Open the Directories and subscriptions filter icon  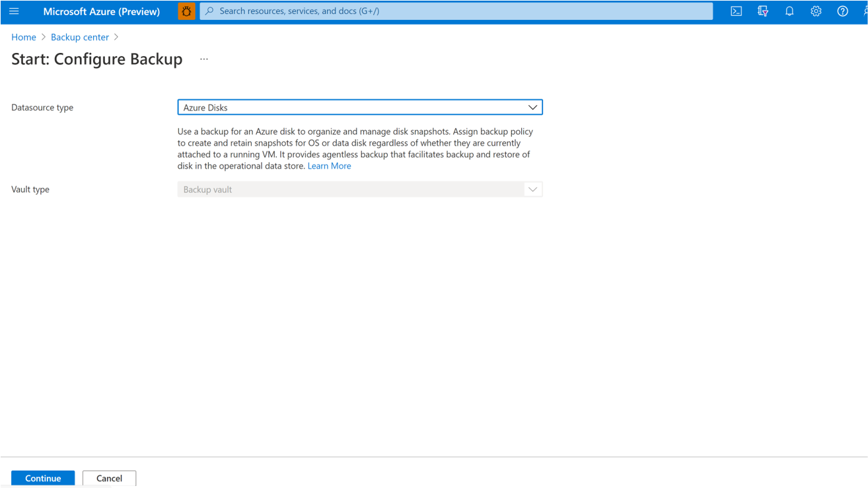[763, 11]
